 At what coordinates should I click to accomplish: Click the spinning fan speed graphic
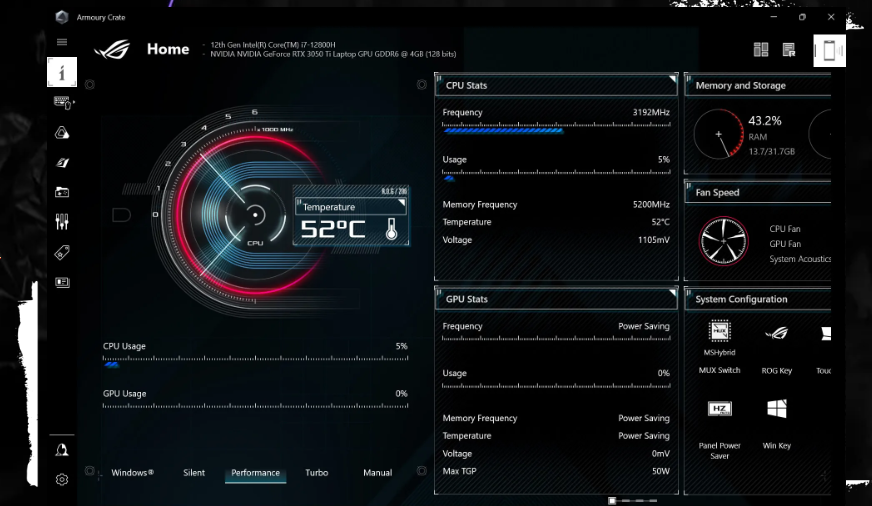[x=723, y=241]
